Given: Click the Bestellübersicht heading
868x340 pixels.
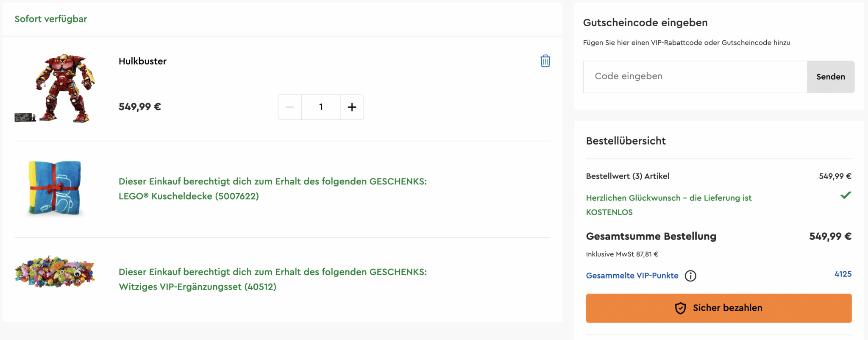Looking at the screenshot, I should 626,141.
